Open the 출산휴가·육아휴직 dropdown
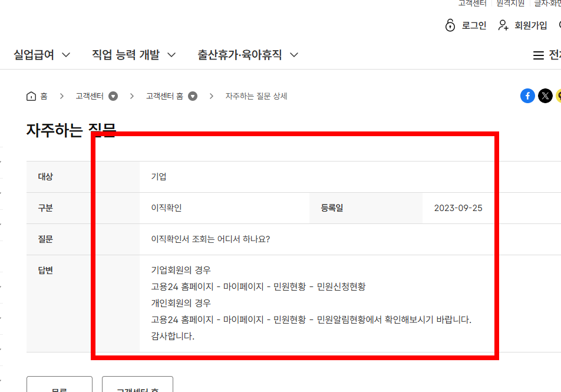Screen dimensions: 561x392 point(295,54)
